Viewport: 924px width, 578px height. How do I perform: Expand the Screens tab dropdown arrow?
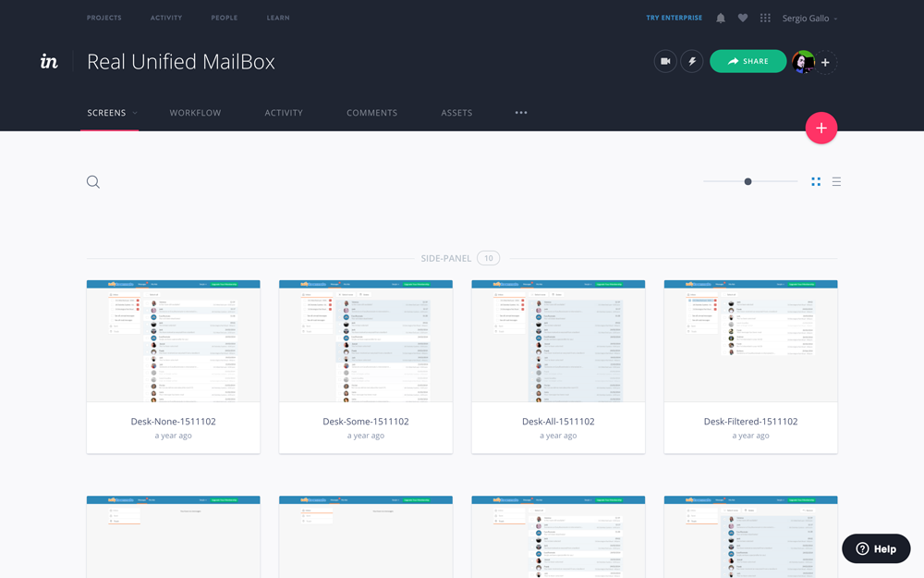(x=135, y=113)
